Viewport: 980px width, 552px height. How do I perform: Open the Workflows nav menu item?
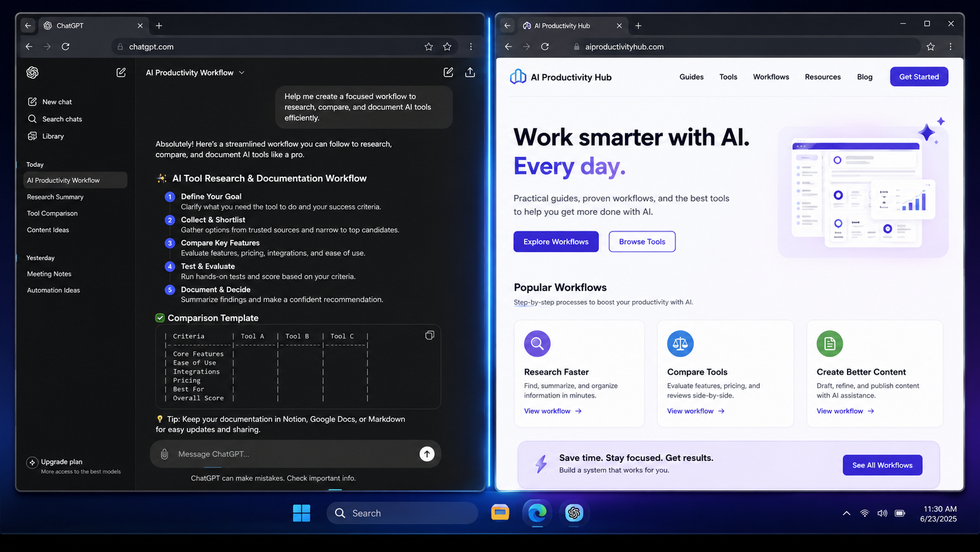point(771,77)
